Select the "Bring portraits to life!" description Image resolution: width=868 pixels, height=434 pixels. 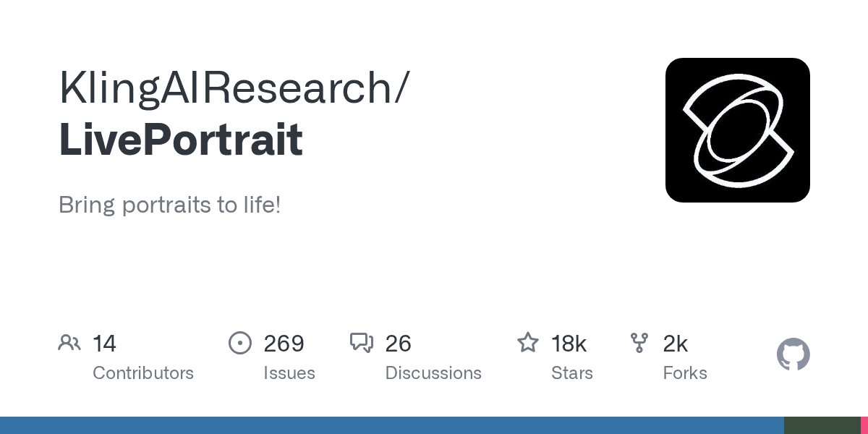pyautogui.click(x=169, y=205)
